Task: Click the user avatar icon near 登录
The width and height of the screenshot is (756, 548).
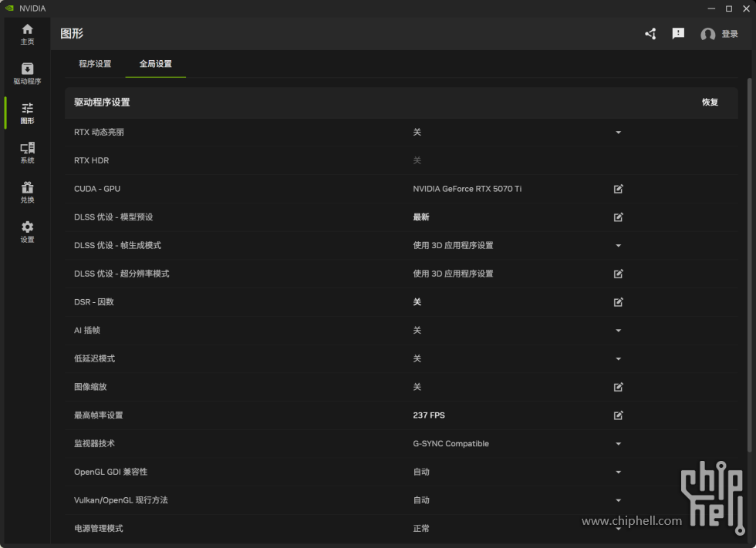Action: click(x=707, y=34)
